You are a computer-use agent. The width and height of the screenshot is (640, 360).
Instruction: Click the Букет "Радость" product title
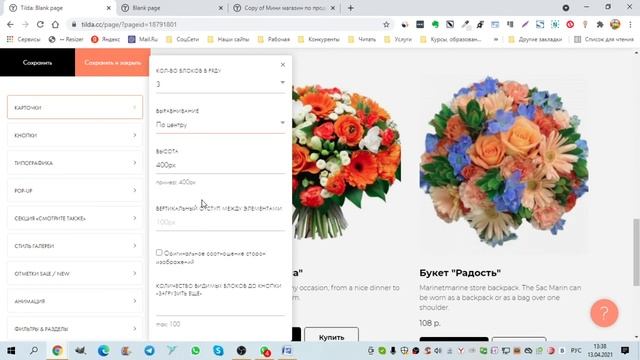coord(460,273)
